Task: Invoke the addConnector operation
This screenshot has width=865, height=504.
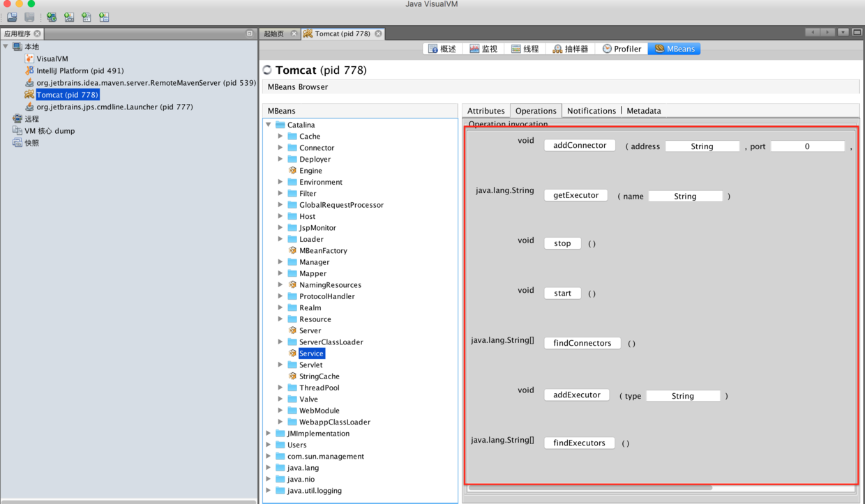Action: pyautogui.click(x=580, y=146)
